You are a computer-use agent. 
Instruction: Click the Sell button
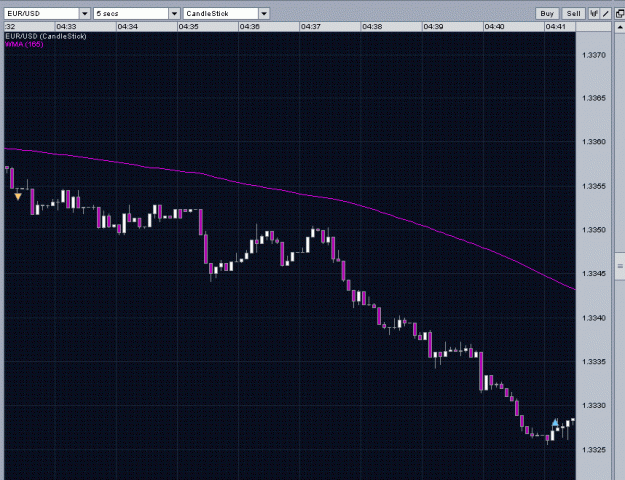coord(574,14)
